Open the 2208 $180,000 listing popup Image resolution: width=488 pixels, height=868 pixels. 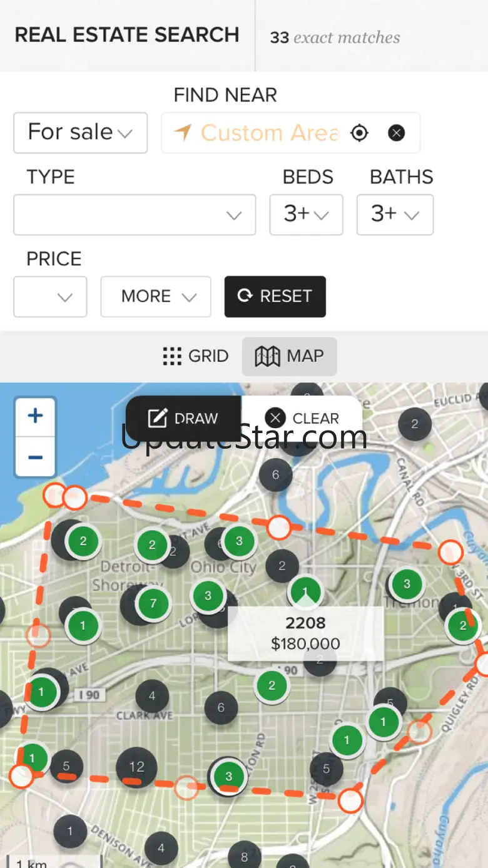tap(305, 633)
